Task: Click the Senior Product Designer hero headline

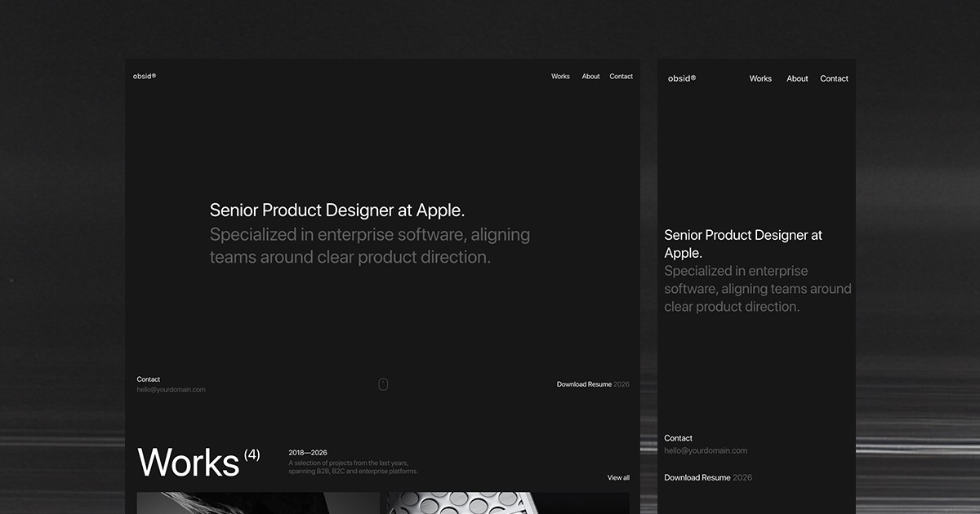Action: coord(336,210)
